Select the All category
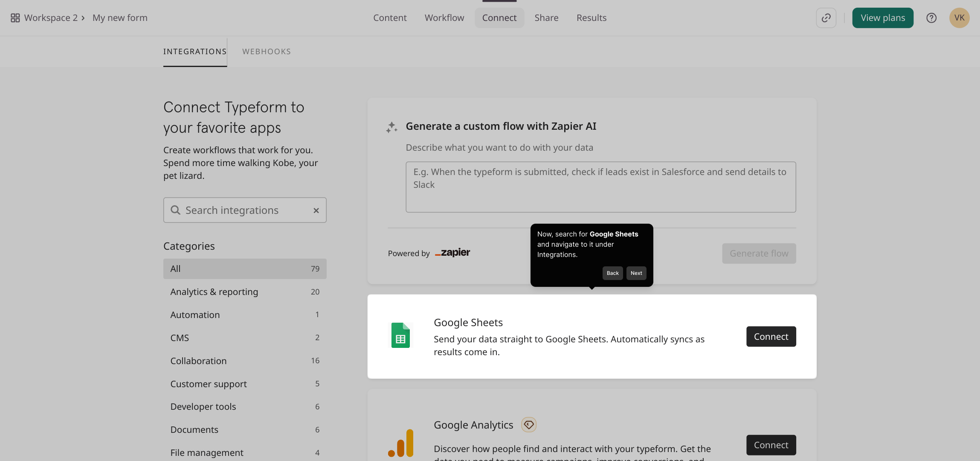 coord(245,269)
